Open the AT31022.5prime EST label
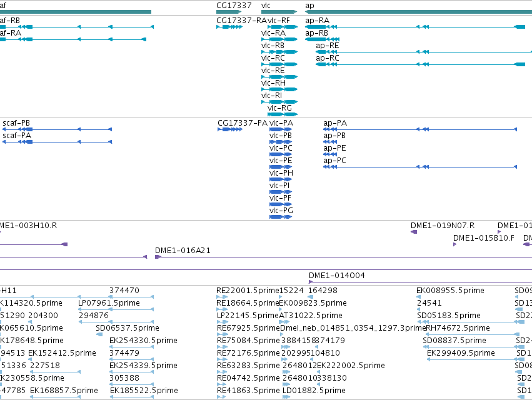Viewport: 532px width, 400px height. [x=311, y=316]
